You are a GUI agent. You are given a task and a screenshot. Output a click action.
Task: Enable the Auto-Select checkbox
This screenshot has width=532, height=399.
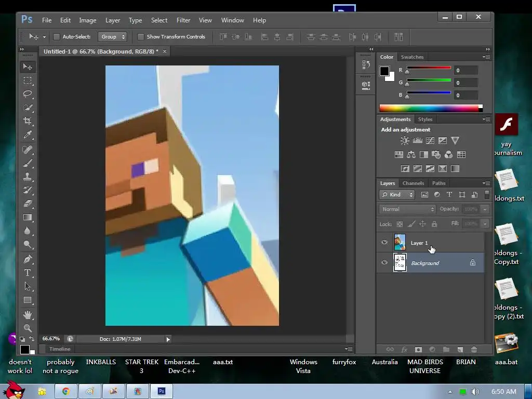coord(57,37)
